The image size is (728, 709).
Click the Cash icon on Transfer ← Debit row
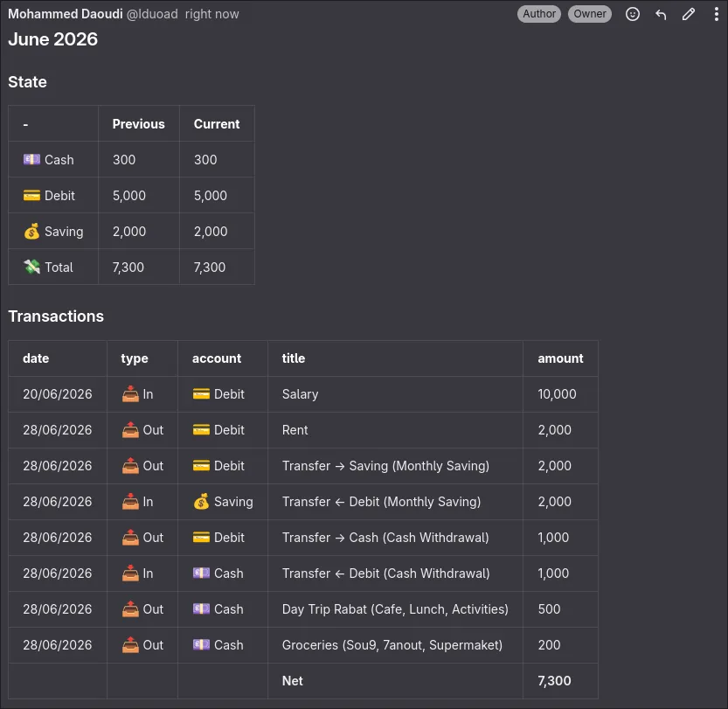201,573
